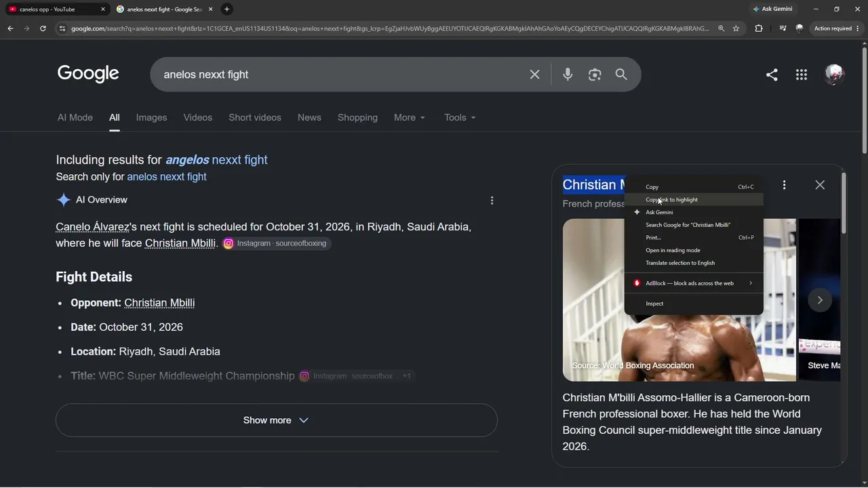Close the Google Search tab
Screen dimensions: 868x488
(x=210, y=9)
